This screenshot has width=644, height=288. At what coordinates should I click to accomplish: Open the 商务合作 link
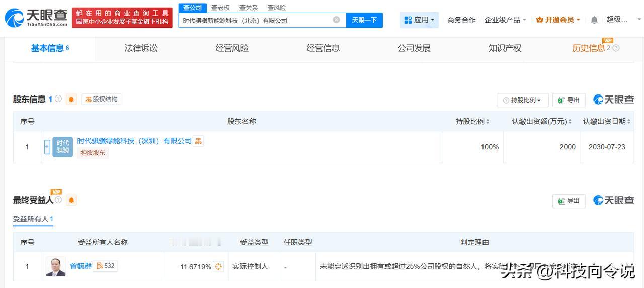tap(461, 20)
